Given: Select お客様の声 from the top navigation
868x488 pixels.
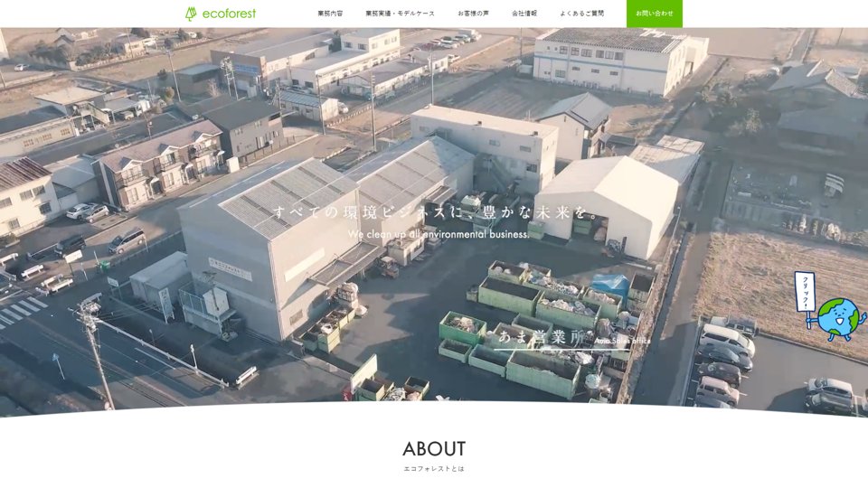Looking at the screenshot, I should click(473, 14).
